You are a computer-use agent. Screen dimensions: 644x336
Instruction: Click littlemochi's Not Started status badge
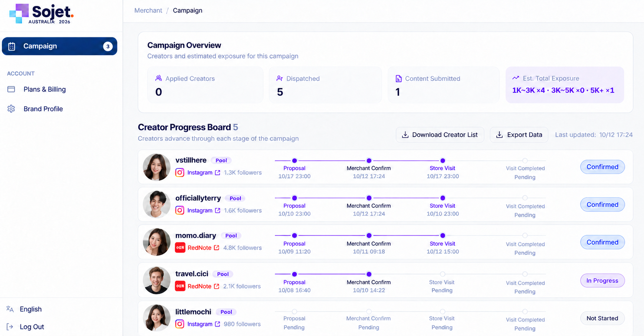(x=602, y=318)
